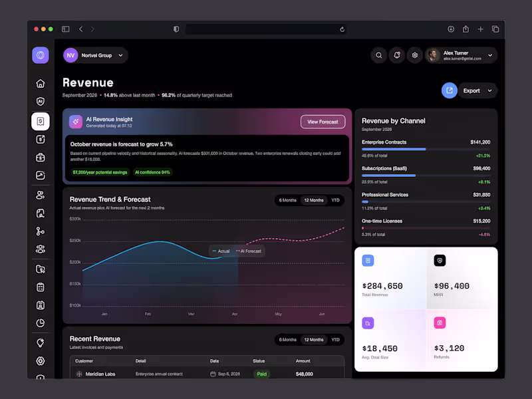Open the branch workflow sidebar icon
Image resolution: width=532 pixels, height=399 pixels.
[x=41, y=231]
